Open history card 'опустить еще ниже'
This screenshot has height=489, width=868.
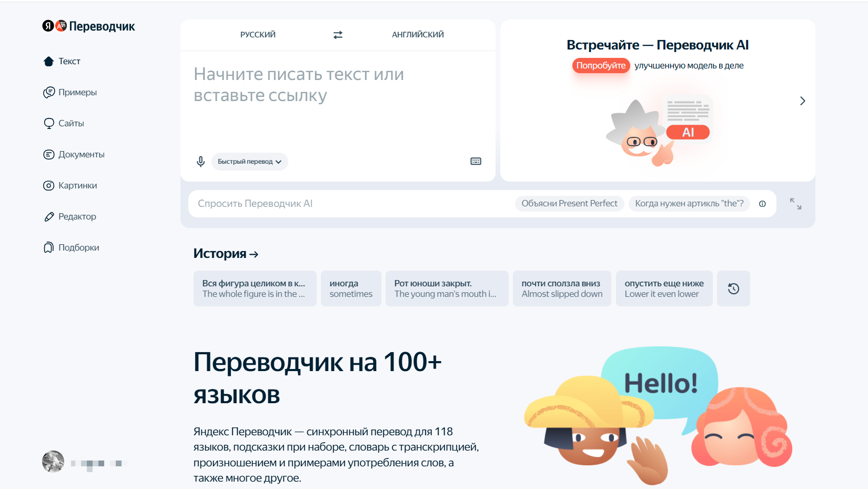(x=664, y=288)
